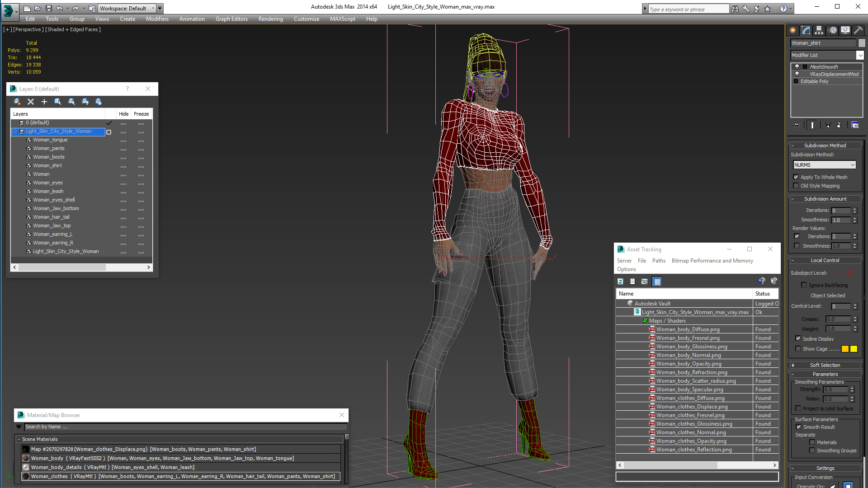Open Bitmap Performance and Memory menu
The width and height of the screenshot is (868, 488).
pos(712,261)
